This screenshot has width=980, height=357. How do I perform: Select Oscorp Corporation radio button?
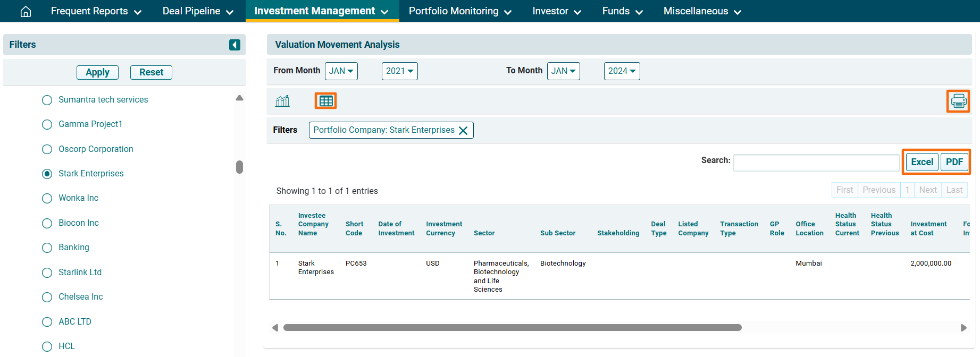(x=47, y=149)
